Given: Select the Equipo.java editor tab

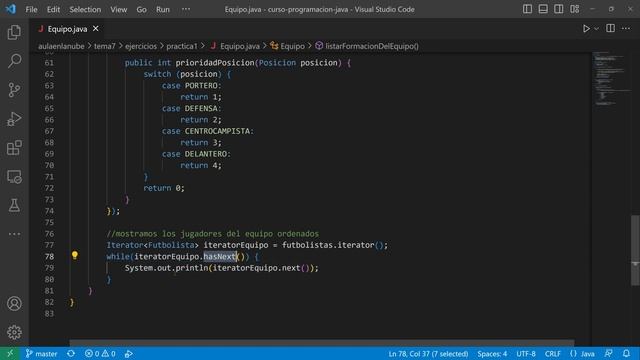Looking at the screenshot, I should (67, 29).
